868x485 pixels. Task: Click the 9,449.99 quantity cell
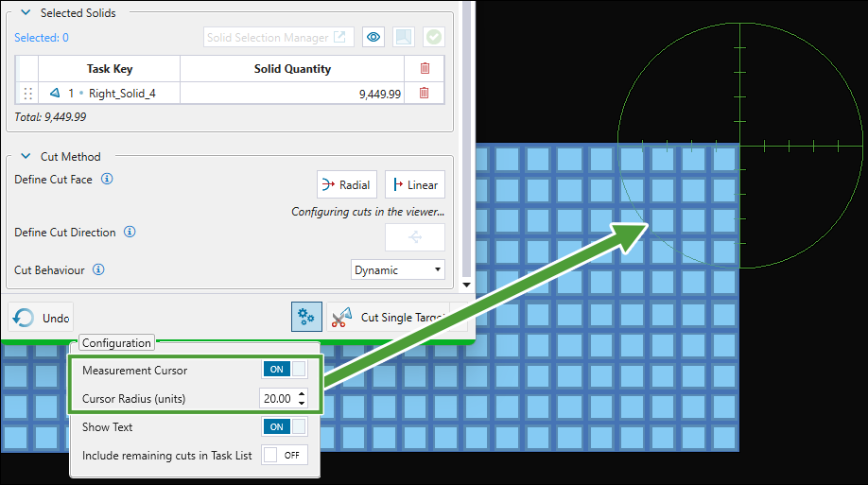(292, 94)
